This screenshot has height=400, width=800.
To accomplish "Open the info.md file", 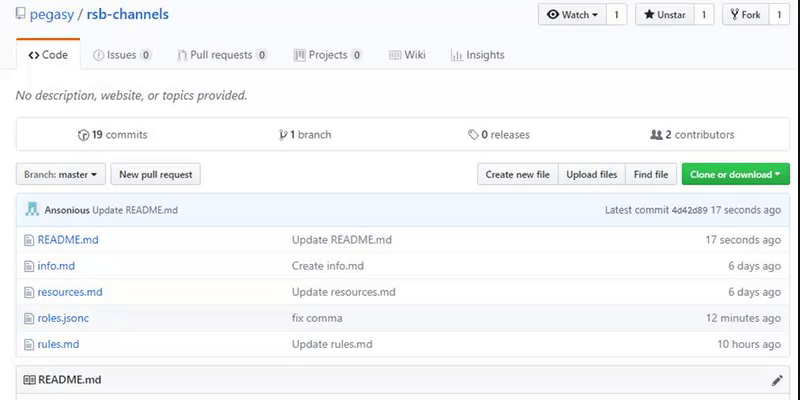I will coord(56,266).
